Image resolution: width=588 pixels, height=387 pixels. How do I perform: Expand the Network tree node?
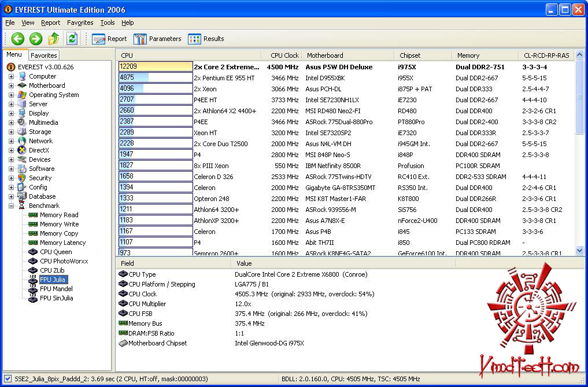point(11,142)
